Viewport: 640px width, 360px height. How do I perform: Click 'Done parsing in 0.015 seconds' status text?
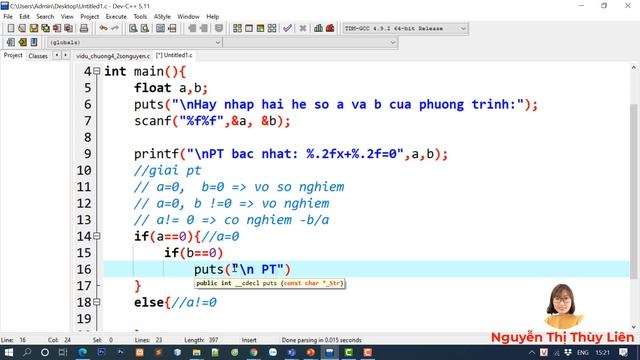pyautogui.click(x=321, y=340)
